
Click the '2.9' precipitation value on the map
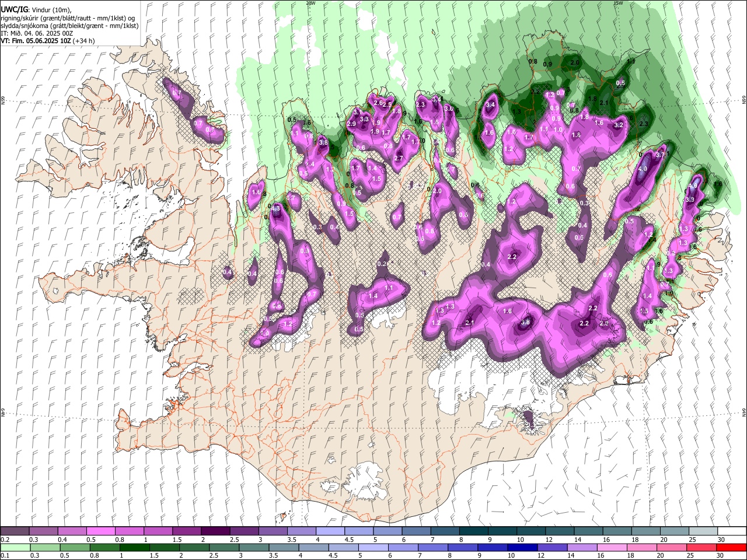tap(351, 124)
